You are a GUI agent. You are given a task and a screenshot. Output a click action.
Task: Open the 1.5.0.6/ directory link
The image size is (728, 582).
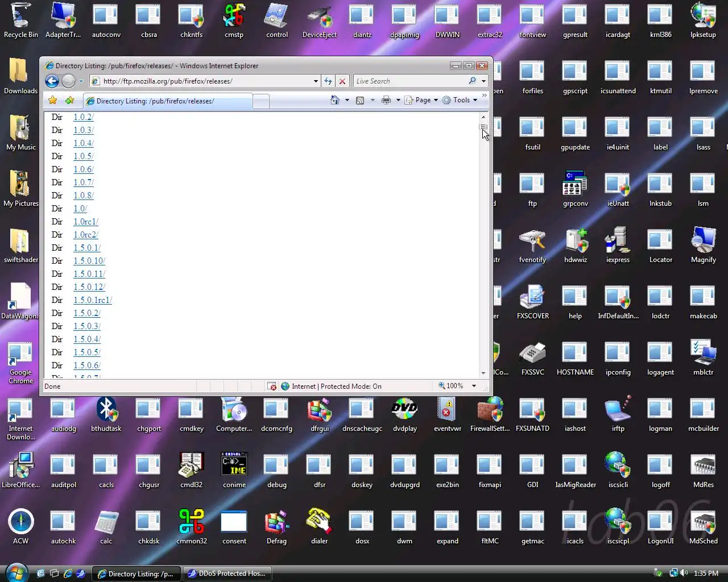87,365
